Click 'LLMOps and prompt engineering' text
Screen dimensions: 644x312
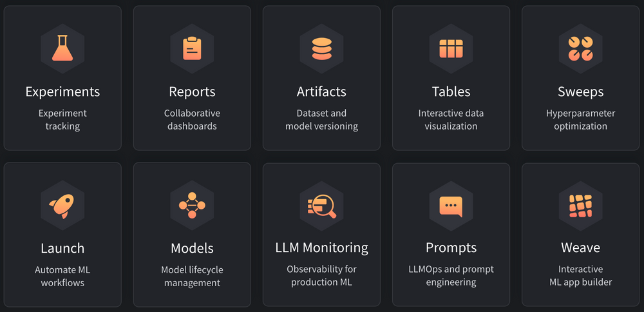[x=451, y=275]
